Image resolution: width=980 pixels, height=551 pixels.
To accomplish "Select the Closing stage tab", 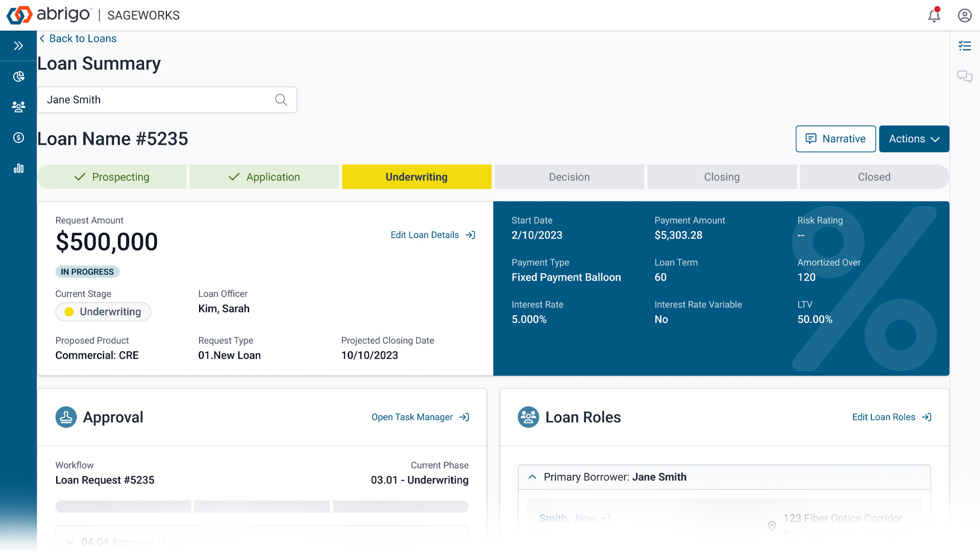I will coord(722,177).
